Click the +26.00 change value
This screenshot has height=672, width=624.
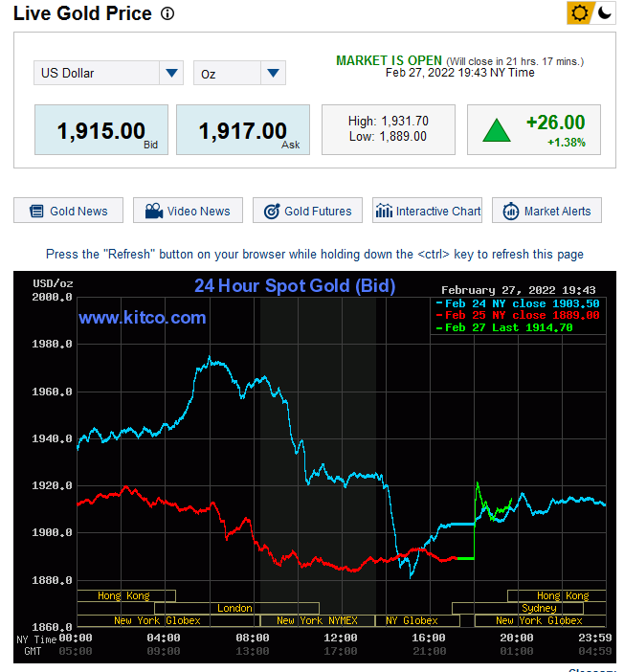click(x=555, y=123)
